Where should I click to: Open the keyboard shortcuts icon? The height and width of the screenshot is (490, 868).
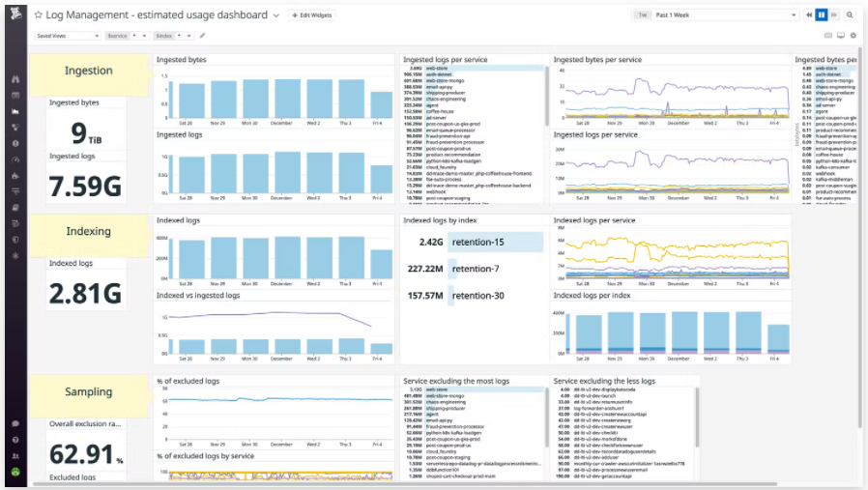(828, 36)
